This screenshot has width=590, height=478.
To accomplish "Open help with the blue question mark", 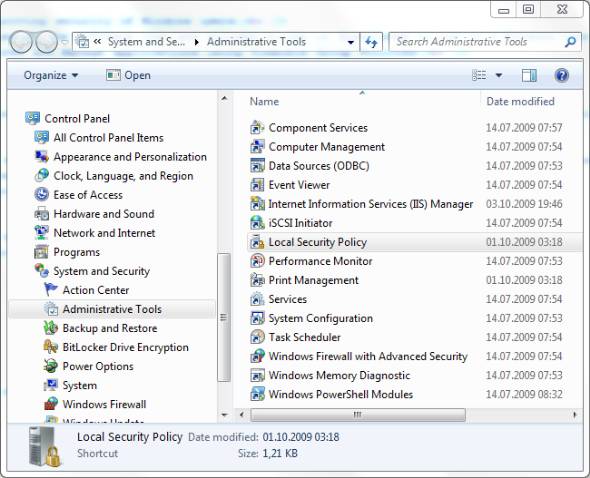I will click(561, 75).
